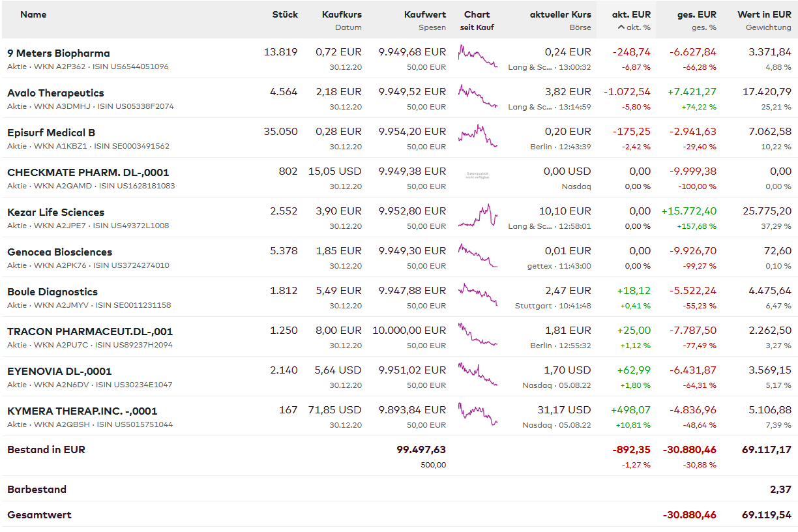Click the KYMERA THERAP. sparkline chart
The height and width of the screenshot is (532, 798).
tap(477, 414)
